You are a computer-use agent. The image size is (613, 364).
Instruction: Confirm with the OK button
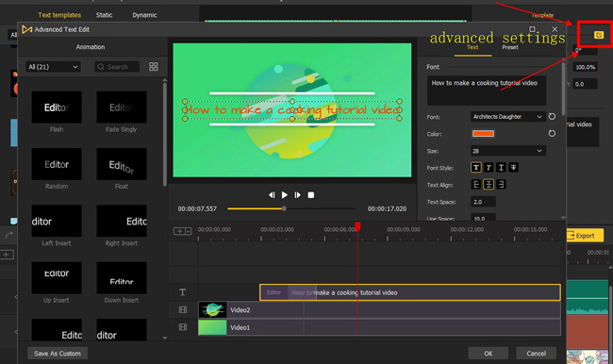pos(489,354)
